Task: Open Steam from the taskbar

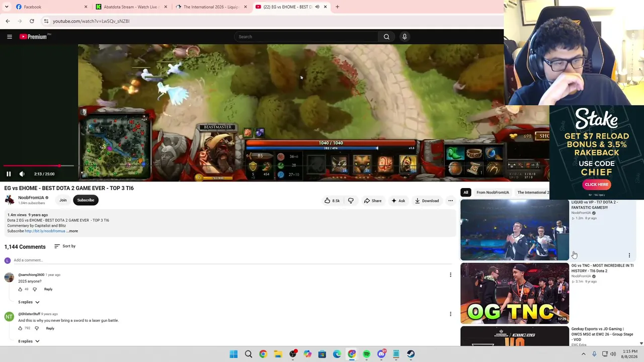Action: [411, 354]
